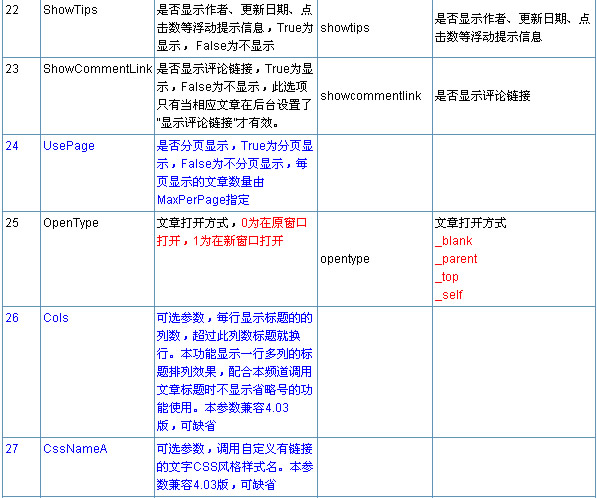The image size is (597, 498).
Task: Click blue row number 24
Action: (x=12, y=146)
